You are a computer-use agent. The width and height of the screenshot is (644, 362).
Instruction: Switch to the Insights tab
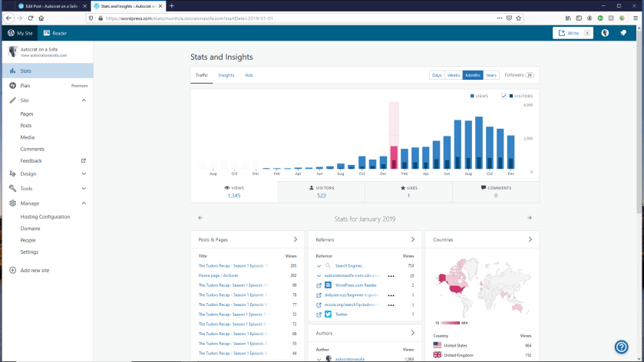coord(226,75)
